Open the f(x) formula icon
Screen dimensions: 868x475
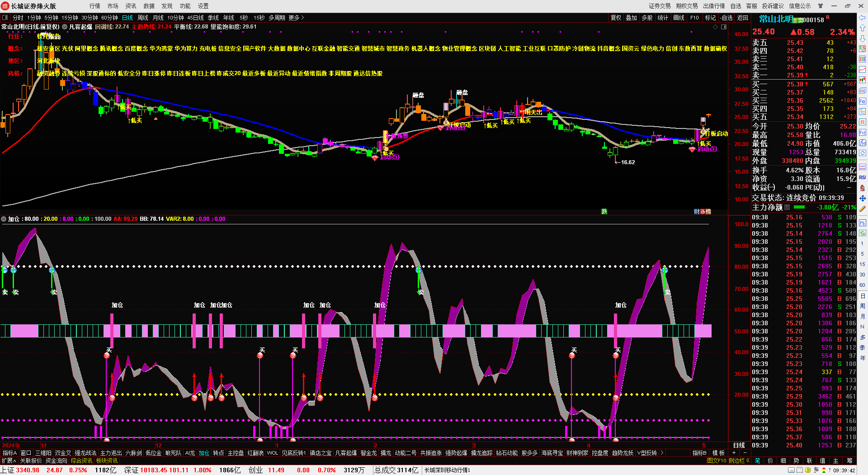[x=863, y=143]
